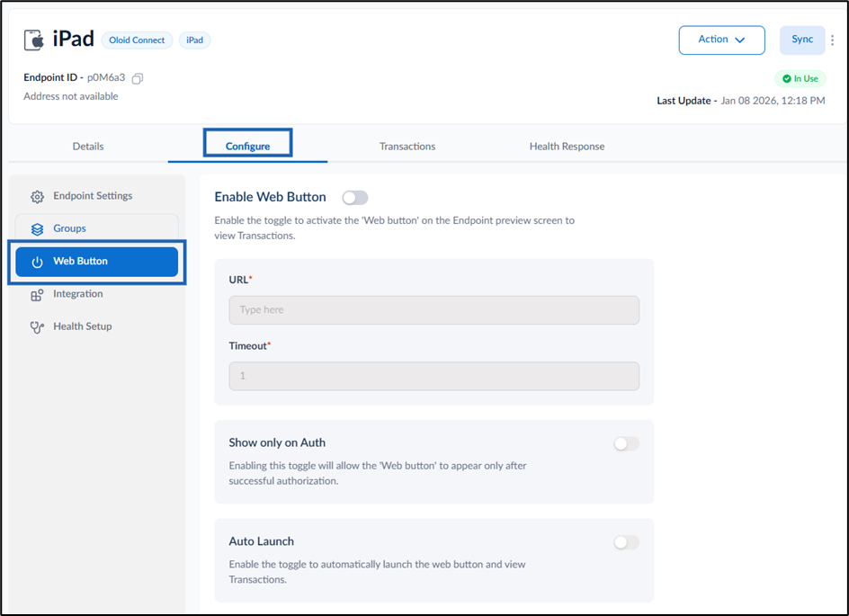The width and height of the screenshot is (849, 616).
Task: Click the In Use status badge
Action: (x=800, y=79)
